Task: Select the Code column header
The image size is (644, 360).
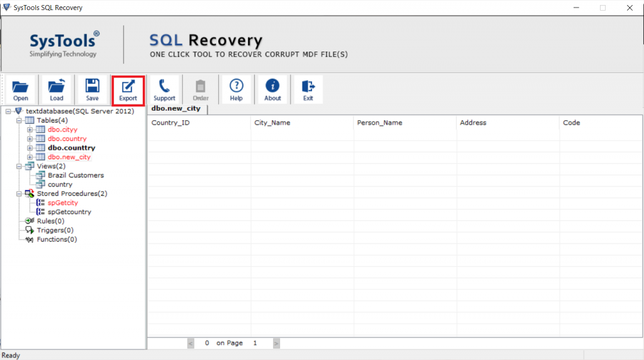Action: tap(601, 123)
